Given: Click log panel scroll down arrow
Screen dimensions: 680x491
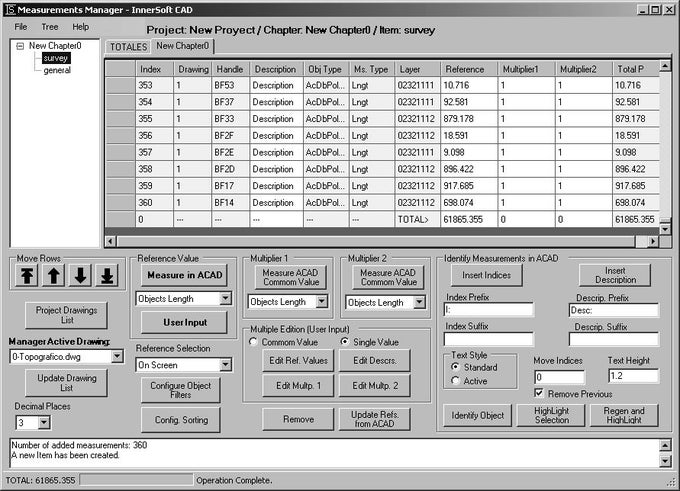Looking at the screenshot, I should pyautogui.click(x=665, y=461).
